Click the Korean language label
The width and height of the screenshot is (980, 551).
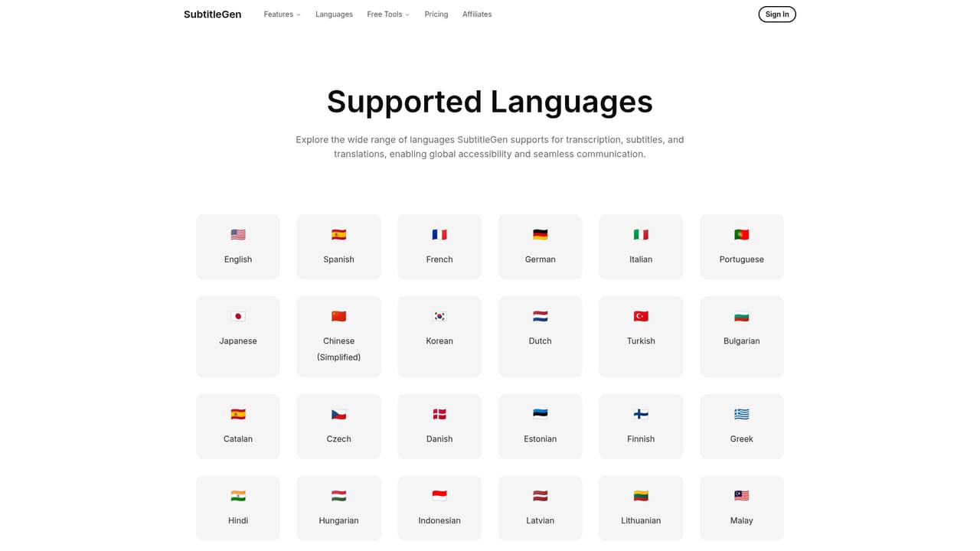click(x=439, y=341)
